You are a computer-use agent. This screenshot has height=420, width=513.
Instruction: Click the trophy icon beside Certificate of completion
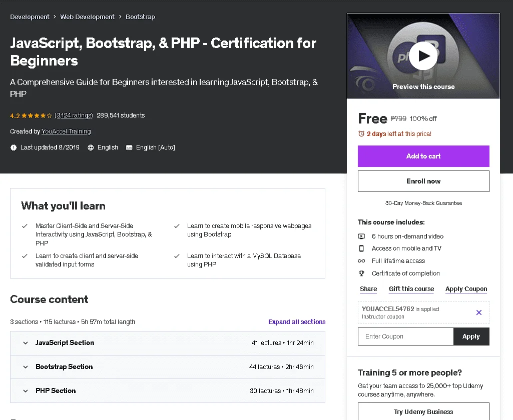pyautogui.click(x=361, y=273)
